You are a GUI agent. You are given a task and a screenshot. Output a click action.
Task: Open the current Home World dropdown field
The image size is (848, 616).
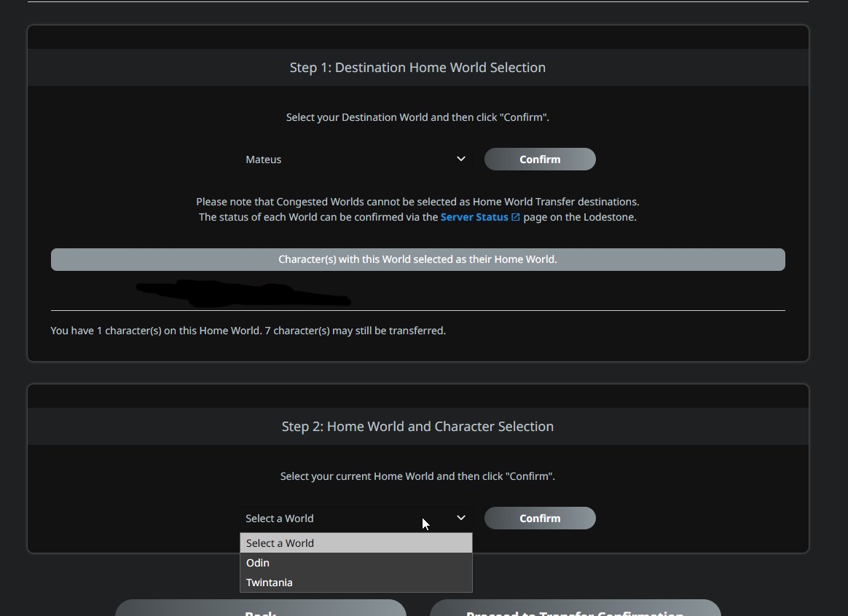pos(356,518)
